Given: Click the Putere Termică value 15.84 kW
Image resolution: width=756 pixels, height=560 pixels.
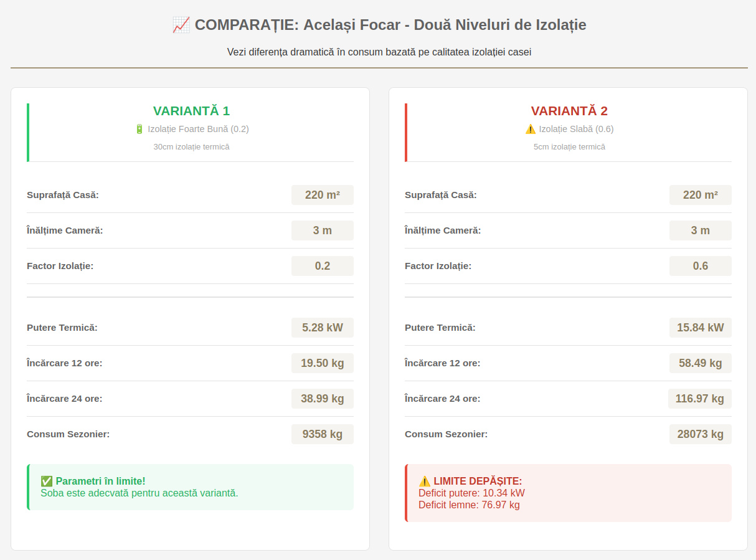Looking at the screenshot, I should 701,328.
